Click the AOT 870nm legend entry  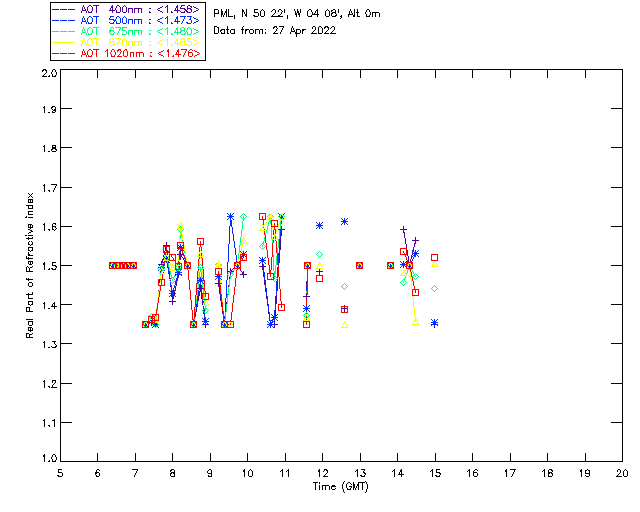(x=127, y=42)
